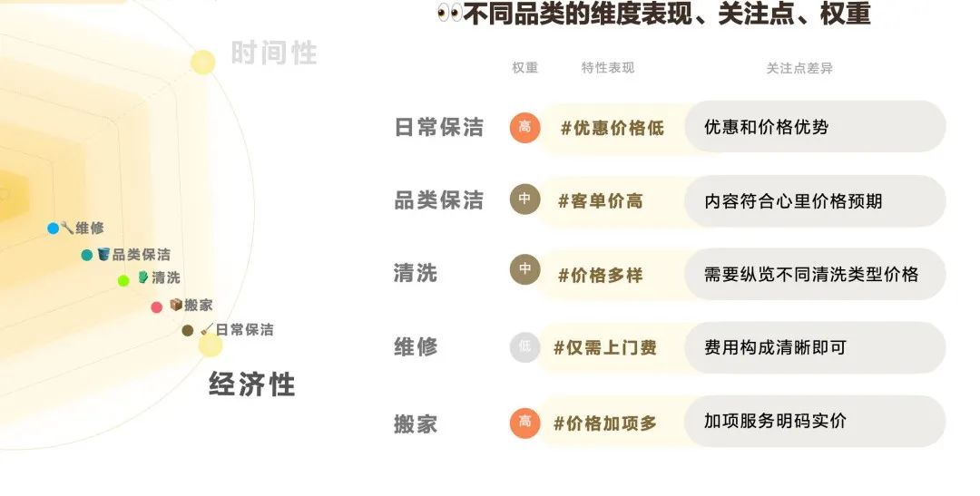Click the bucket icon beside 品类保洁
Screen dimensions: 980x496
click(x=103, y=254)
